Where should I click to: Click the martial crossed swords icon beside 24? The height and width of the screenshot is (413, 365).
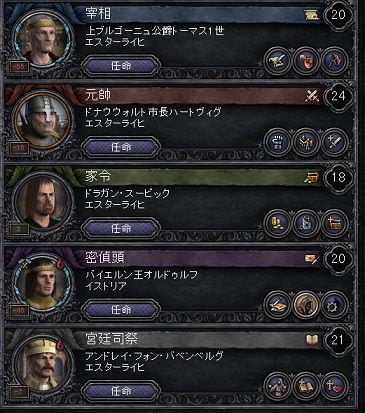[x=312, y=96]
